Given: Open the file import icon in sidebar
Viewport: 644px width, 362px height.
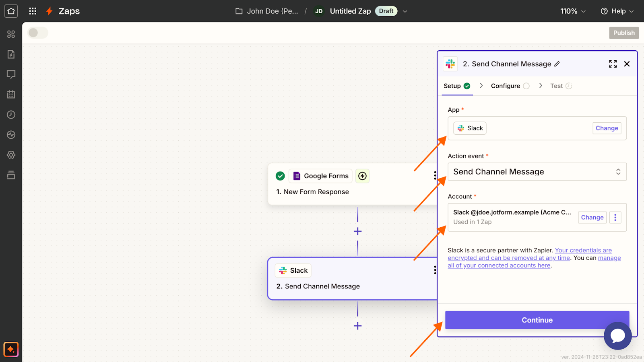Looking at the screenshot, I should click(11, 54).
